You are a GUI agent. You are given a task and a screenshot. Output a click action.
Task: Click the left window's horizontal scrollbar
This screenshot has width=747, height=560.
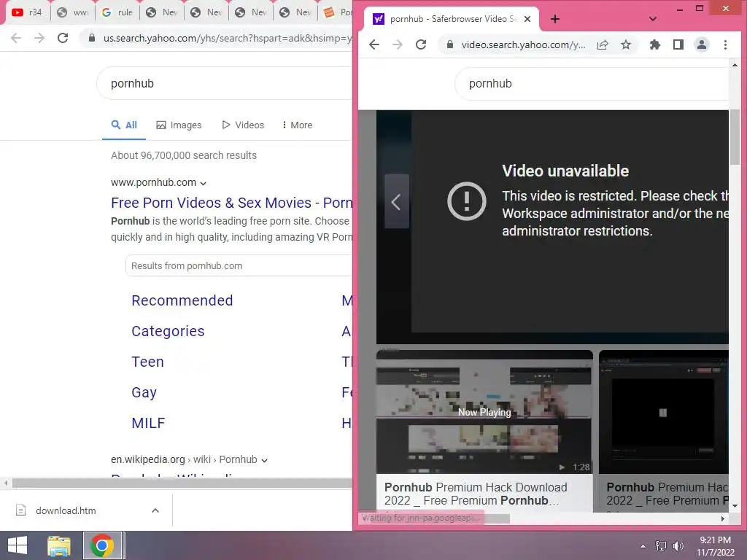pyautogui.click(x=182, y=483)
